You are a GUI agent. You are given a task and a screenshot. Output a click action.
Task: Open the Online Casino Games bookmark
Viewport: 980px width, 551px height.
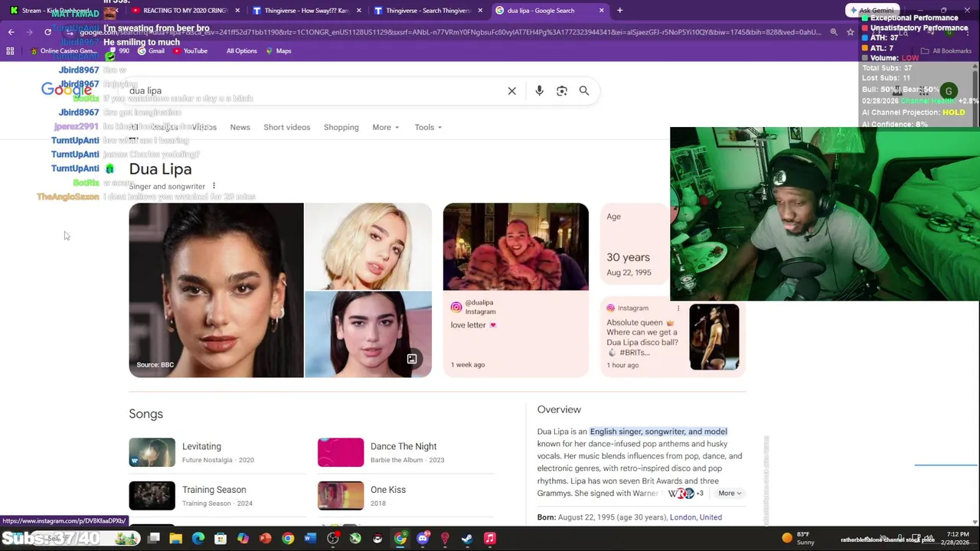64,51
